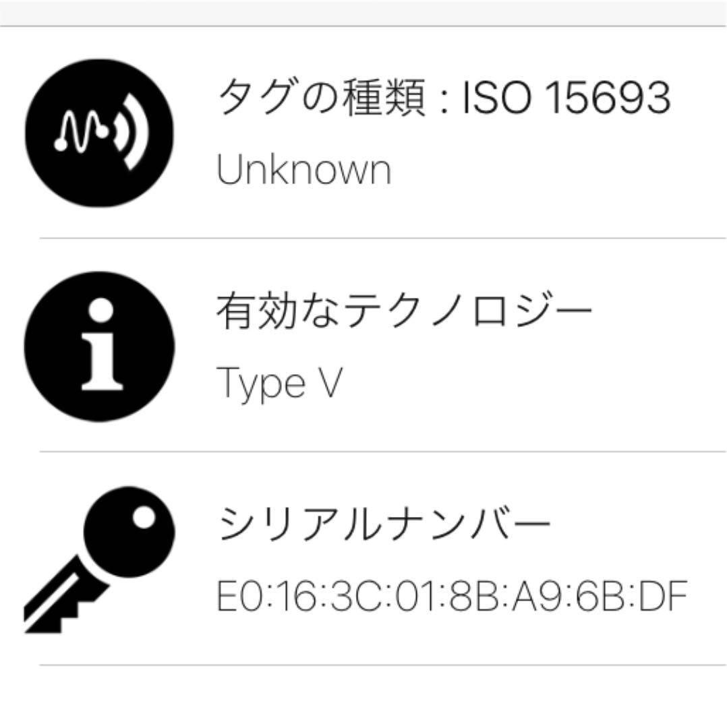Tap the first byte E0 of the serial number
Viewport: 727px width, 728px height.
[x=237, y=596]
